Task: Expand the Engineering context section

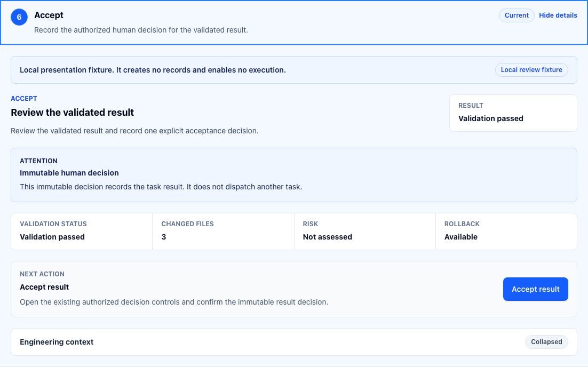Action: tap(294, 342)
